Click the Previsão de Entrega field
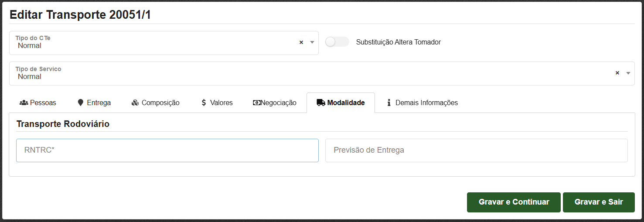644x222 pixels. coord(477,150)
